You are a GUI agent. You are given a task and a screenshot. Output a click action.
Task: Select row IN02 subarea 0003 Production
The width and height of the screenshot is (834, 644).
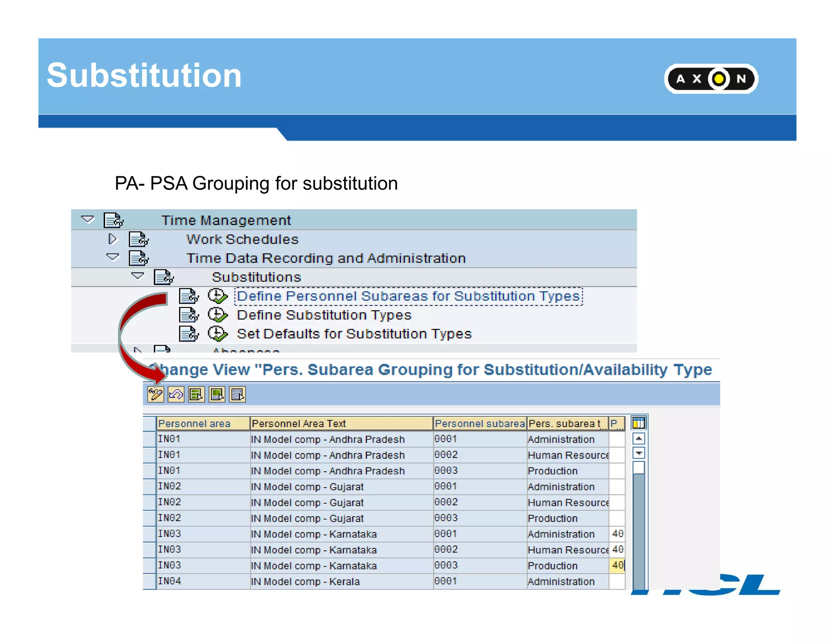click(x=149, y=519)
